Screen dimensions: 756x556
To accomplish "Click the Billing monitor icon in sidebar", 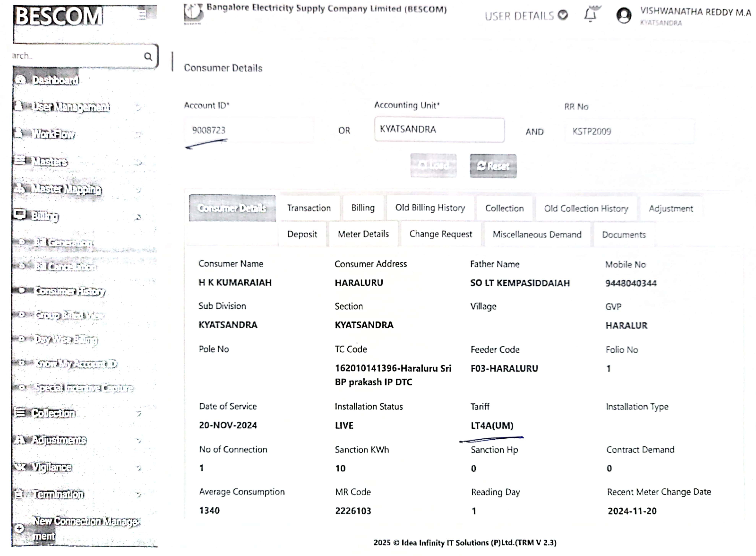I will pyautogui.click(x=20, y=214).
